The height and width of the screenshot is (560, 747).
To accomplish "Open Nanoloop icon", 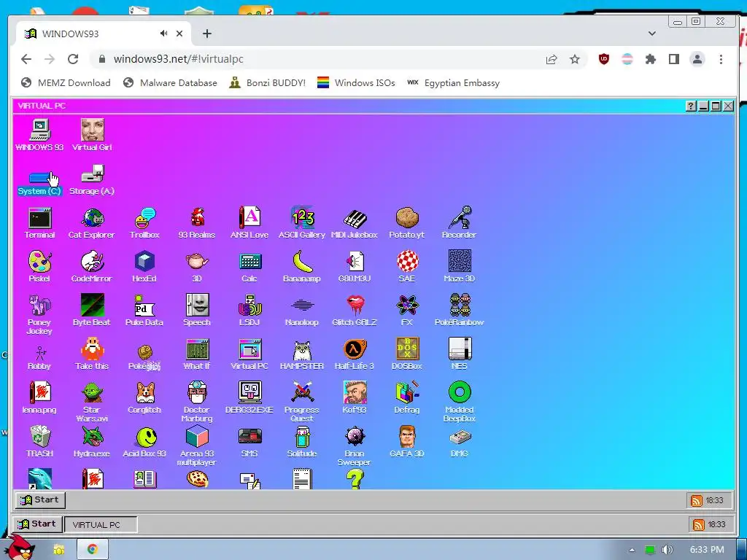I will tap(302, 311).
